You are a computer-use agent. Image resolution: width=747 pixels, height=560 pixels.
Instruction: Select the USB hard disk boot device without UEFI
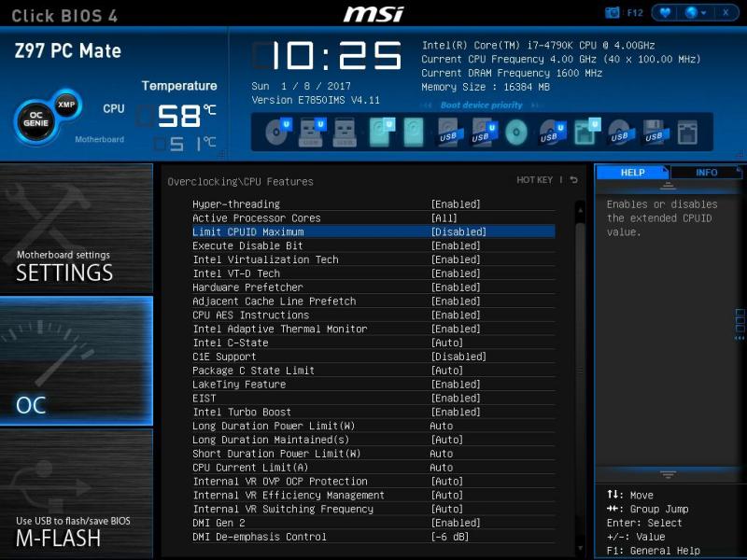(449, 133)
